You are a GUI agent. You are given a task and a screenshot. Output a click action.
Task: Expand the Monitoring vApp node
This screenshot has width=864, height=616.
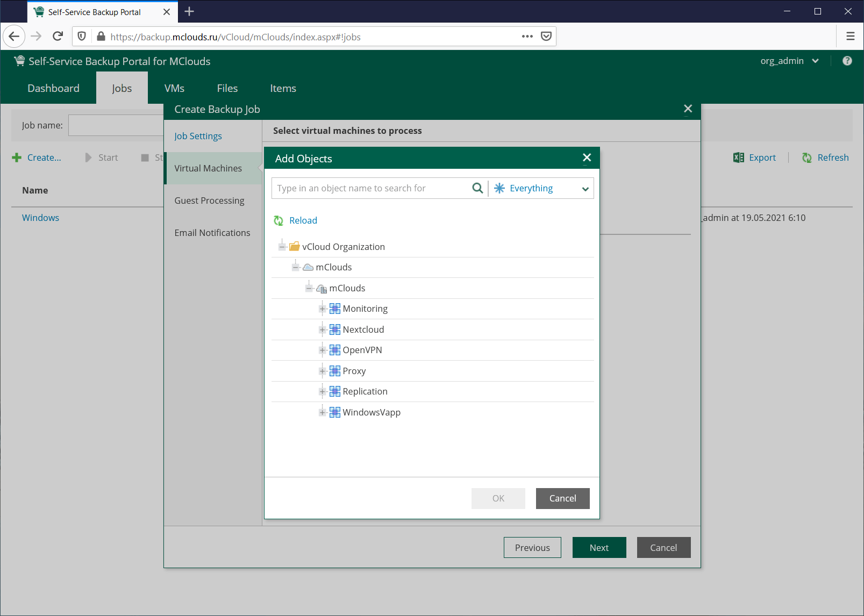click(322, 309)
